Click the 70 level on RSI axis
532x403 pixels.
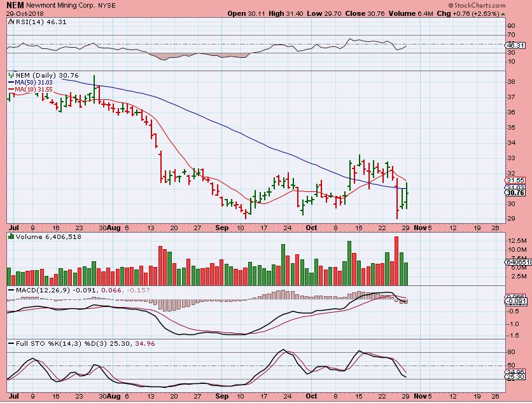[511, 35]
